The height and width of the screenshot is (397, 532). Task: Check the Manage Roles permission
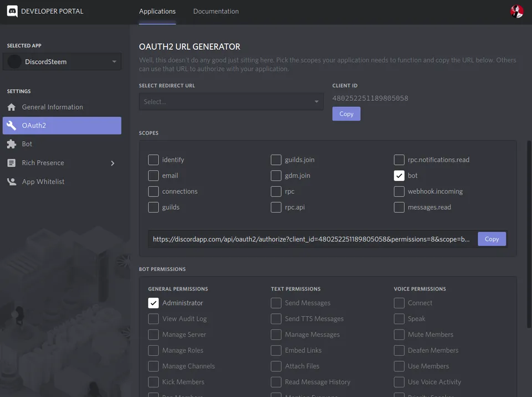point(154,350)
